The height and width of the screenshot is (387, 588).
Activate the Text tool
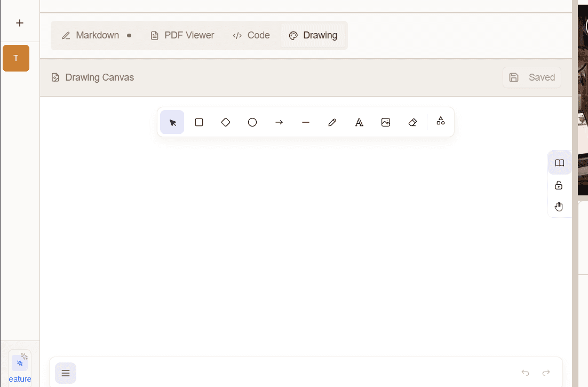point(359,122)
